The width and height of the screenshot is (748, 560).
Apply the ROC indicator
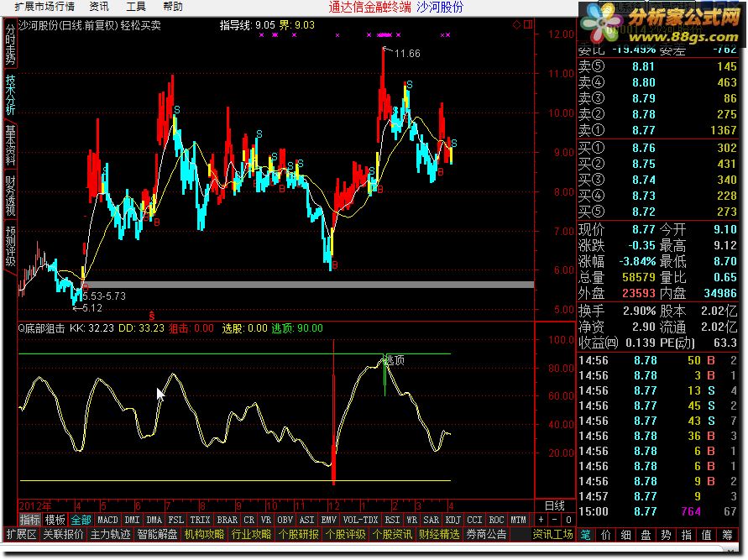point(497,520)
